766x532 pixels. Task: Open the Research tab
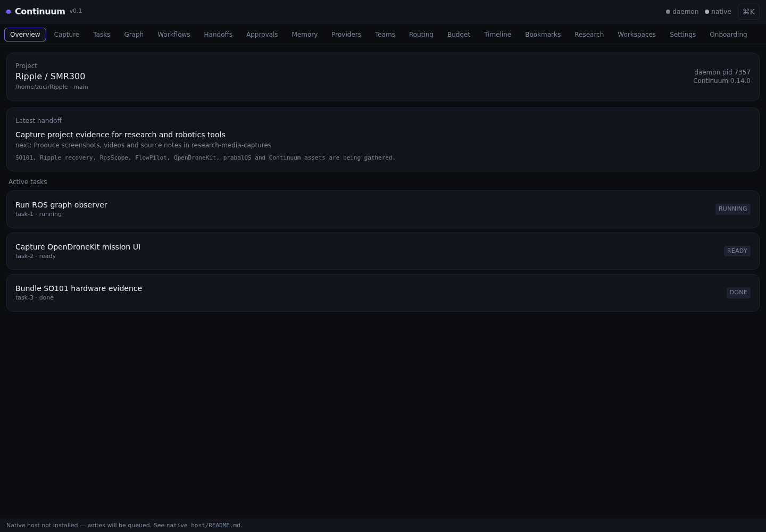(x=589, y=35)
